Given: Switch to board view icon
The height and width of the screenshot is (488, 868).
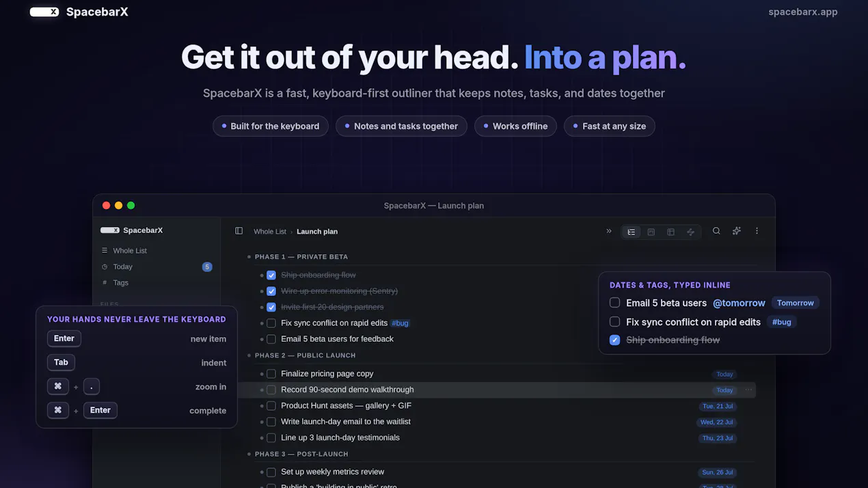Looking at the screenshot, I should pos(651,232).
